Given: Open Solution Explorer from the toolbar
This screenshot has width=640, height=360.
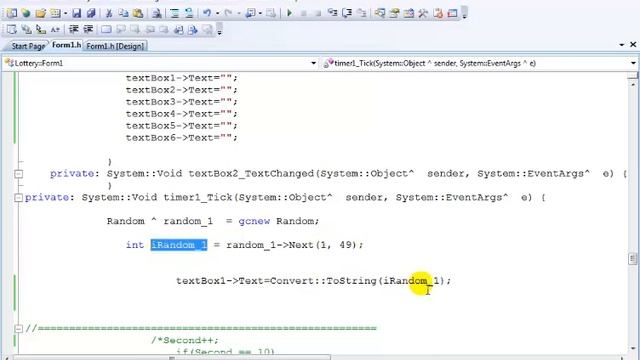Looking at the screenshot, I should pyautogui.click(x=380, y=13).
